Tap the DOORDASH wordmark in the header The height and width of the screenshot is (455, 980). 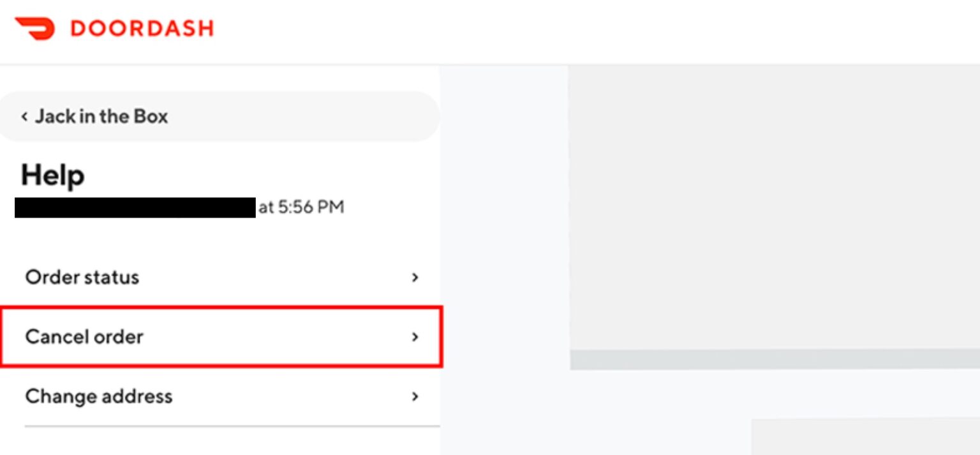coord(142,27)
